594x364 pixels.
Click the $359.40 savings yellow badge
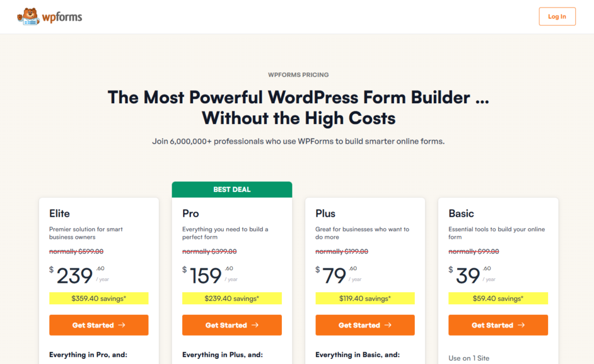99,299
